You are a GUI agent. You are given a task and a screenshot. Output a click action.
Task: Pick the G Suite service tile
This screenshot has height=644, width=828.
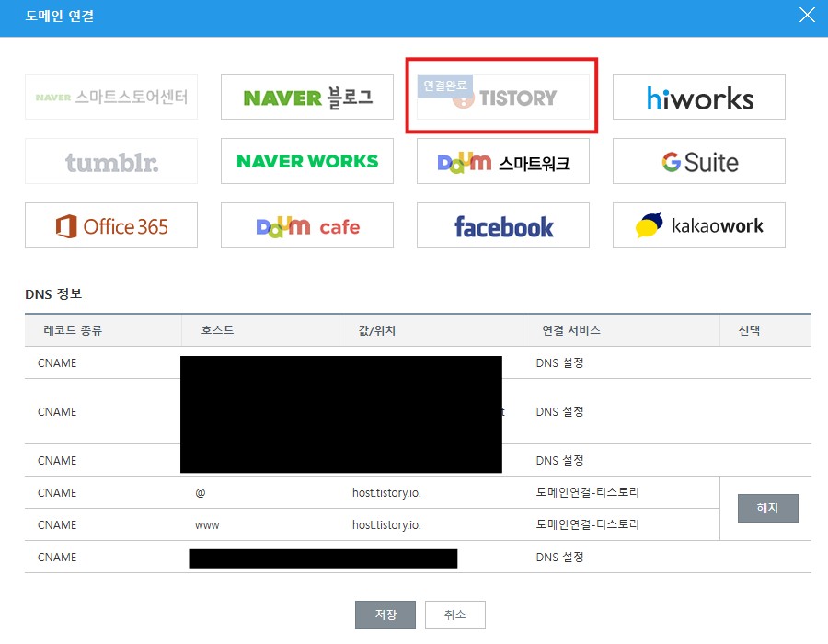coord(698,161)
